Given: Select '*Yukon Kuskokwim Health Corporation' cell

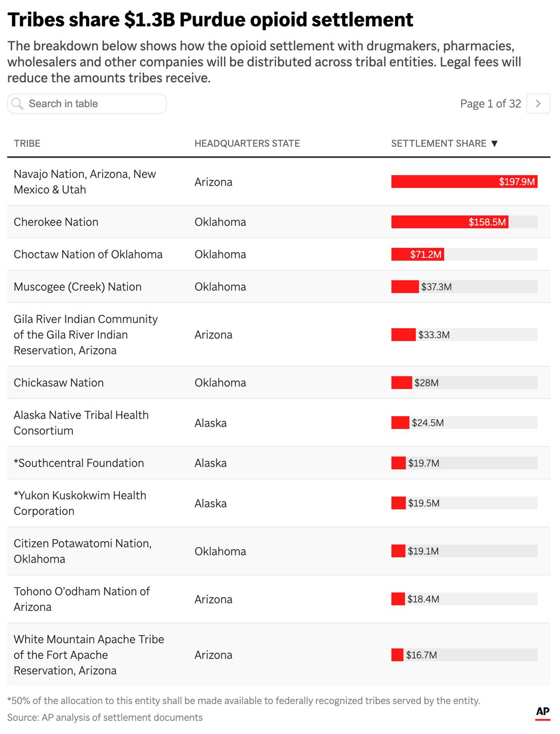Looking at the screenshot, I should 80,503.
